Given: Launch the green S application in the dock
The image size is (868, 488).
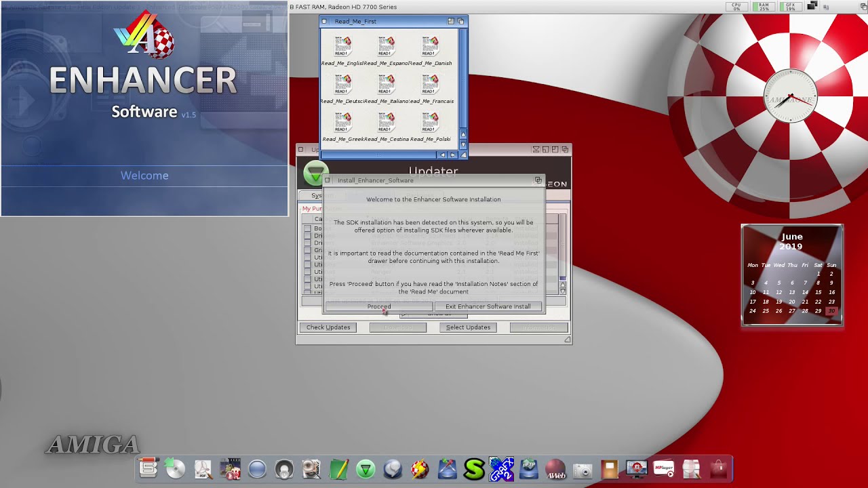Looking at the screenshot, I should pos(474,468).
